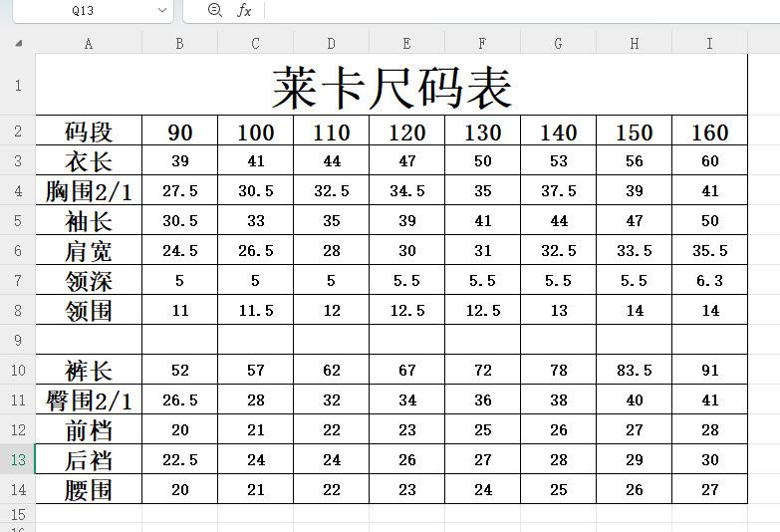
Task: Select column A header
Action: [x=89, y=44]
